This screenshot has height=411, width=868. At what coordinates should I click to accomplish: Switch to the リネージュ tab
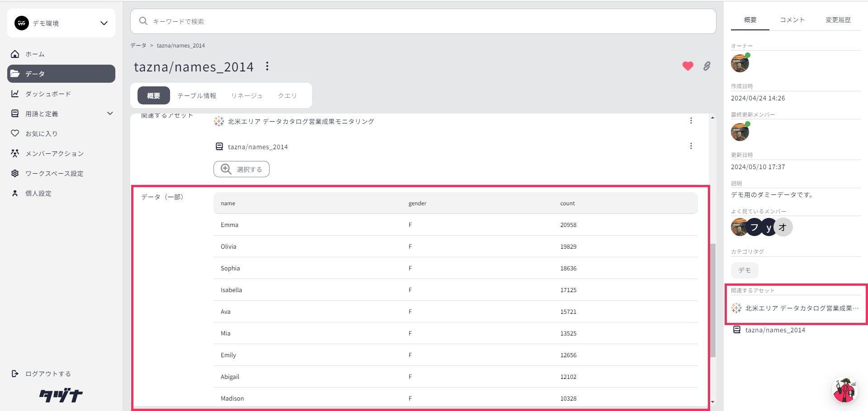click(x=247, y=95)
